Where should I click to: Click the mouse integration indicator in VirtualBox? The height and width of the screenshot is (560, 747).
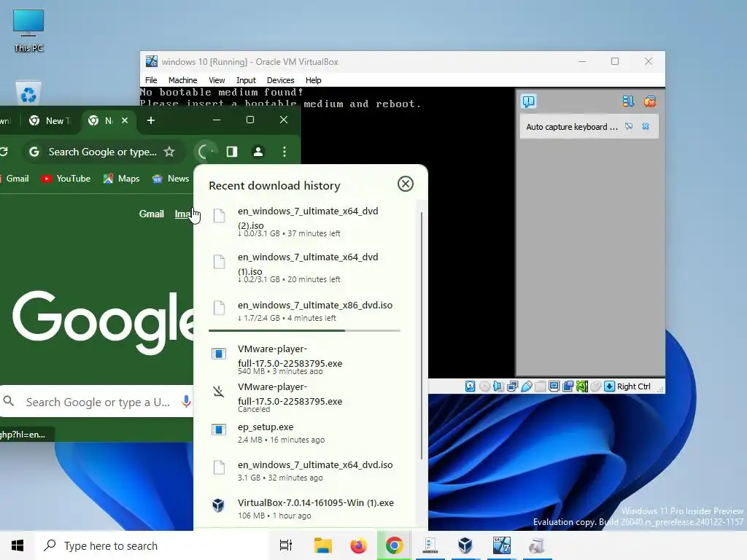(595, 386)
